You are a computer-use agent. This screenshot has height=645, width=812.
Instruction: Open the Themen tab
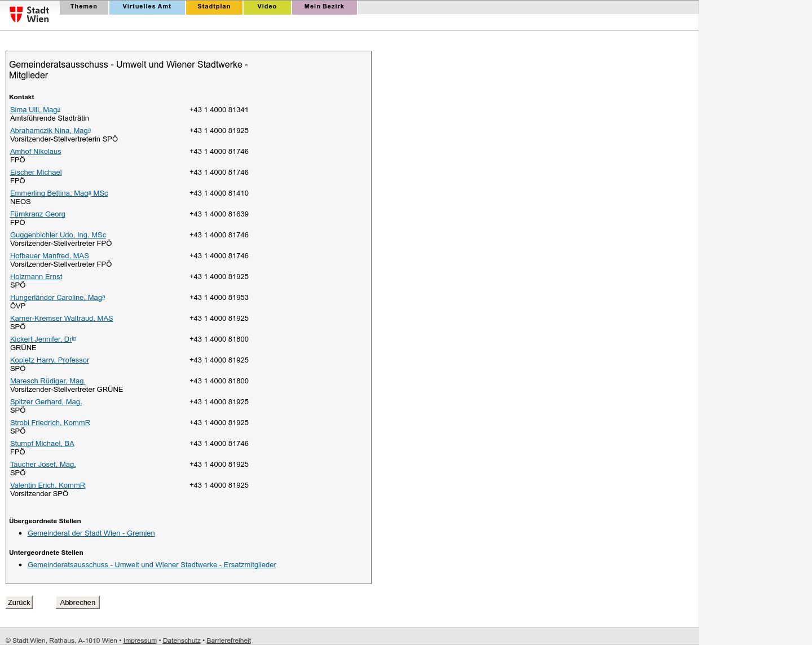[x=84, y=7]
